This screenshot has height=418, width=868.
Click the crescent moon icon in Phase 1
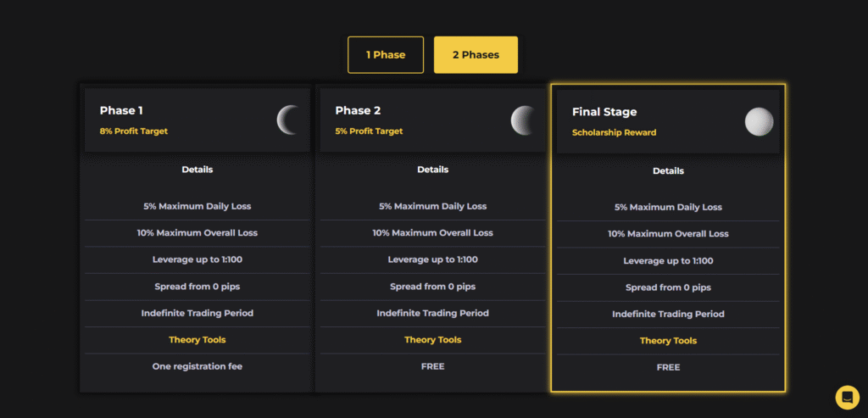289,120
